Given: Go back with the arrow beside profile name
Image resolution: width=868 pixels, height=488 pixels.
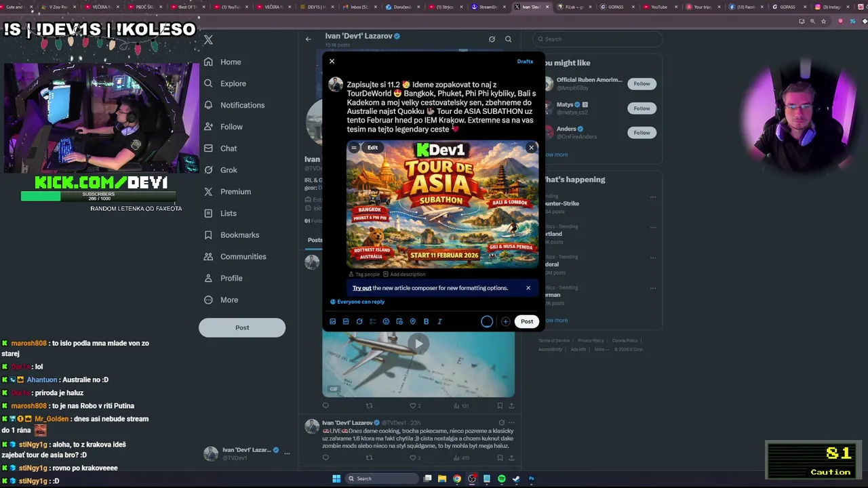Looking at the screenshot, I should [x=309, y=39].
